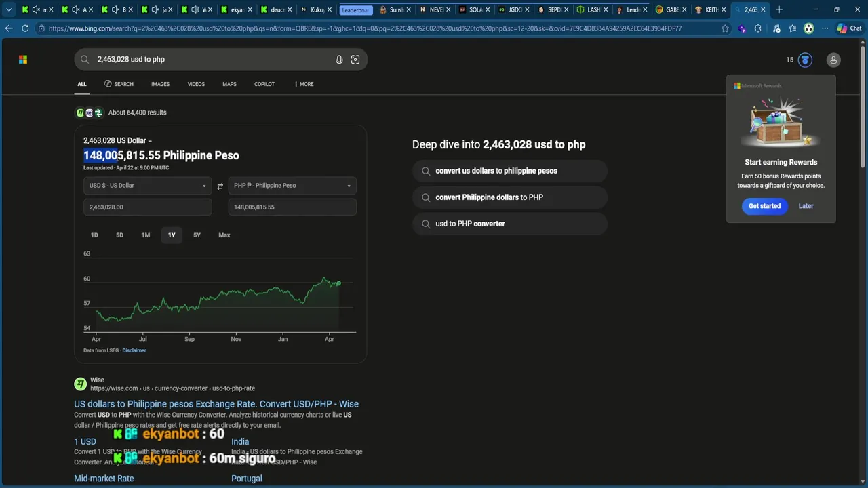This screenshot has height=488, width=868.
Task: Select the ALL results tab
Action: (x=82, y=84)
